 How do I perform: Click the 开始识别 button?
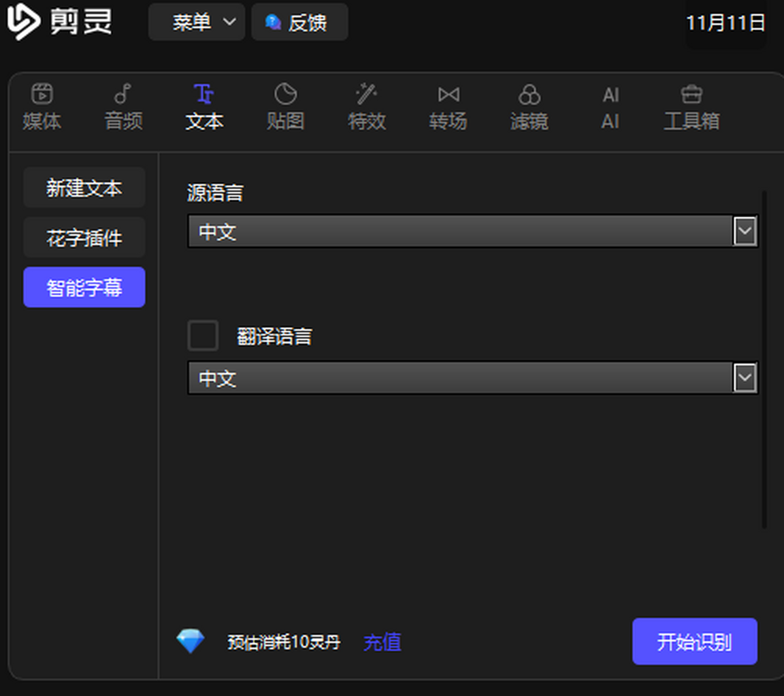pos(694,642)
